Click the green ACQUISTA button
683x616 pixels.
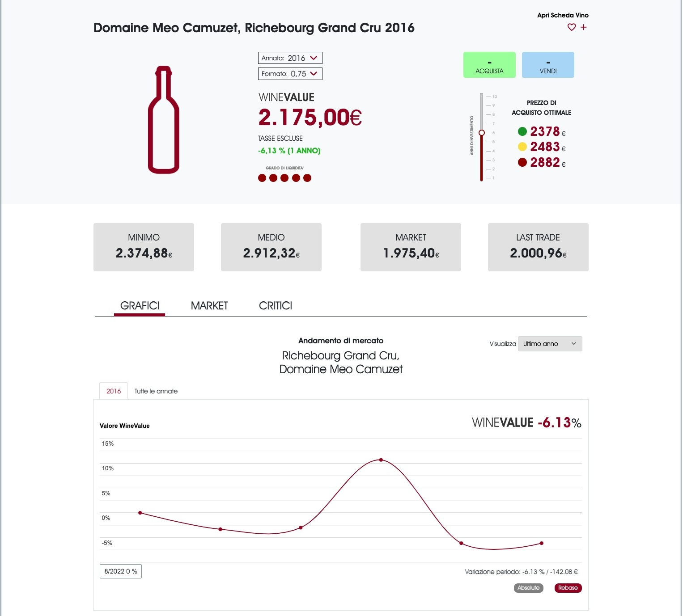click(x=489, y=65)
